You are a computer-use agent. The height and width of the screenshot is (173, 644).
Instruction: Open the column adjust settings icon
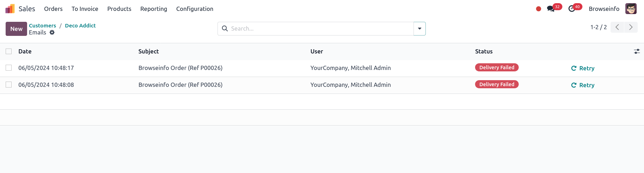[x=637, y=51]
